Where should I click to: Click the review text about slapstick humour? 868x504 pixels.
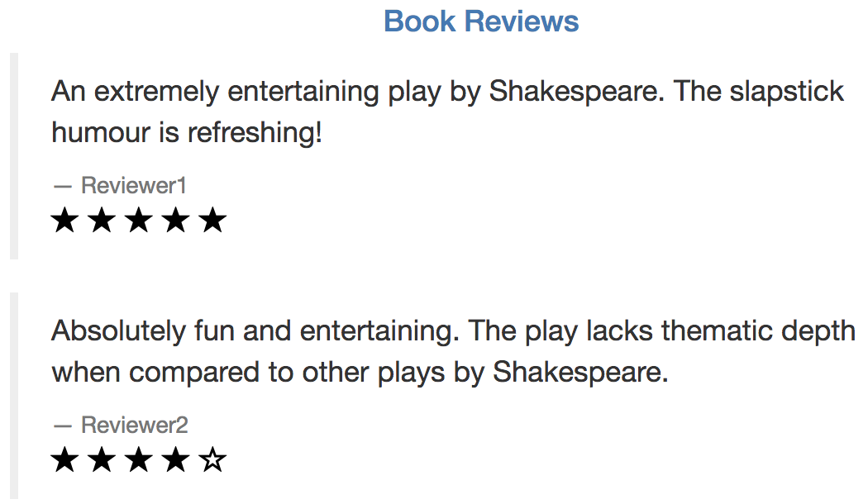447,112
